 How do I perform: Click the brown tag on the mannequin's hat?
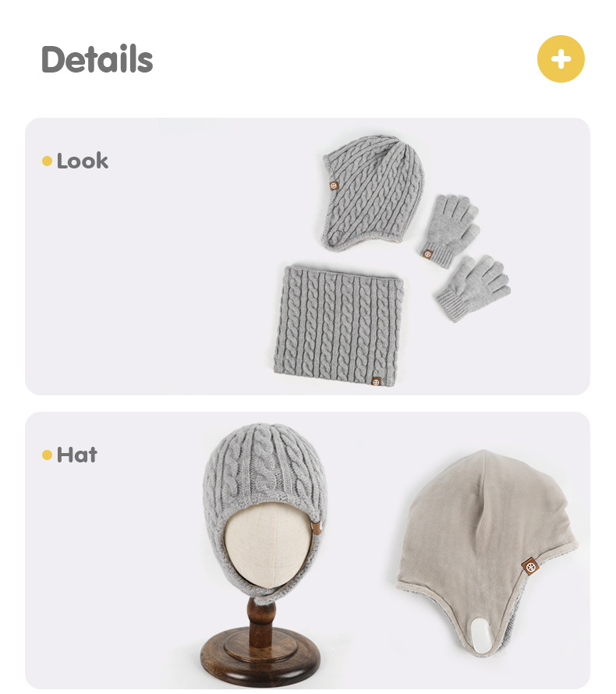[x=317, y=528]
